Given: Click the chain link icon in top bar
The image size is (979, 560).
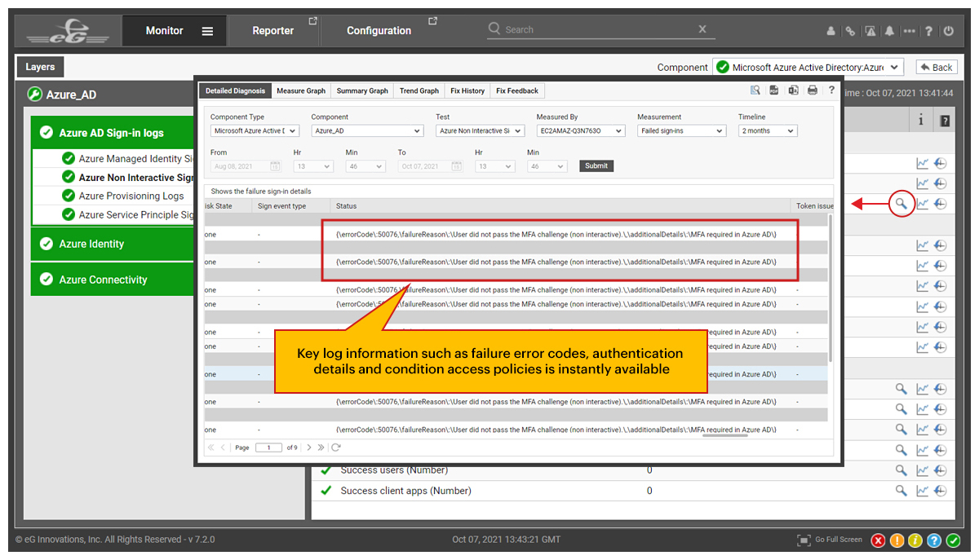Looking at the screenshot, I should point(850,31).
